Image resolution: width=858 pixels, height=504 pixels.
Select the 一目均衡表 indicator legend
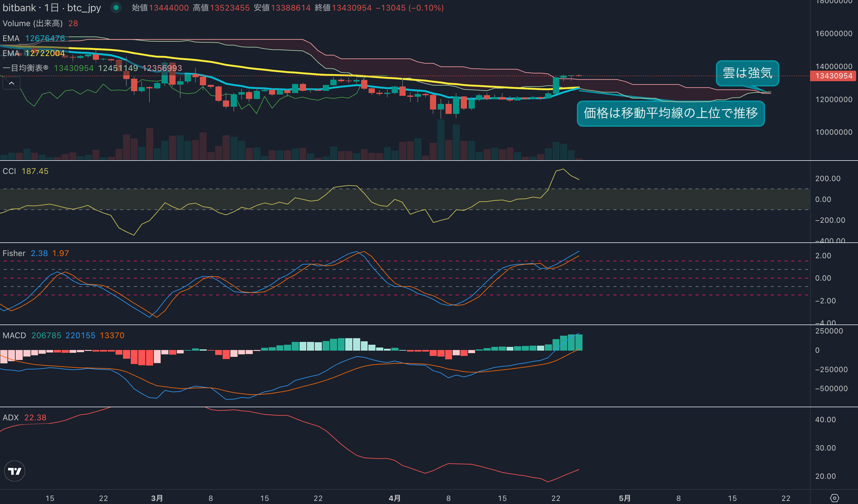(25, 68)
